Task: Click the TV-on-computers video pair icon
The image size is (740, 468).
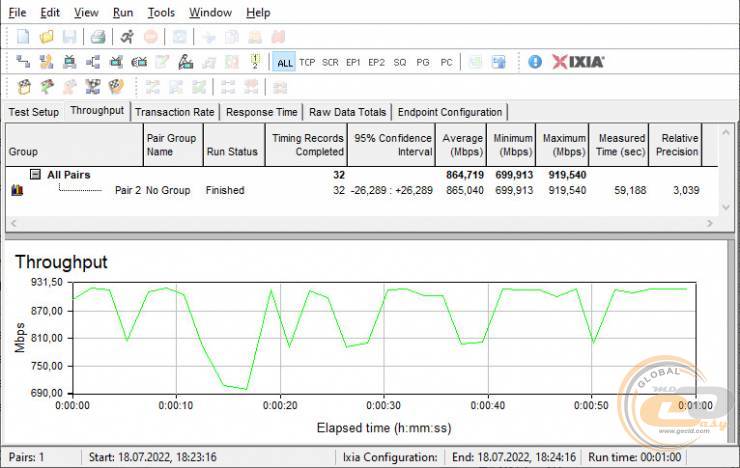Action: 69,62
